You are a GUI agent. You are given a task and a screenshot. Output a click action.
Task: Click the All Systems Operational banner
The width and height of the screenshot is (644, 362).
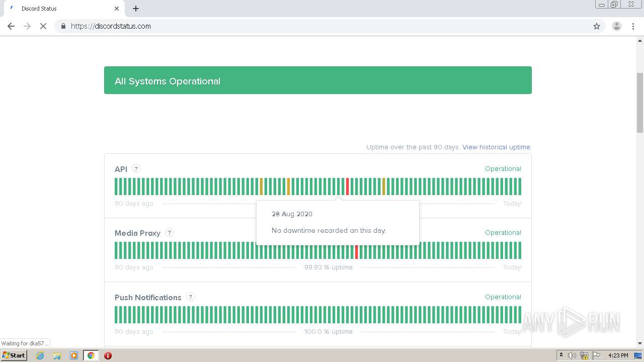(318, 80)
